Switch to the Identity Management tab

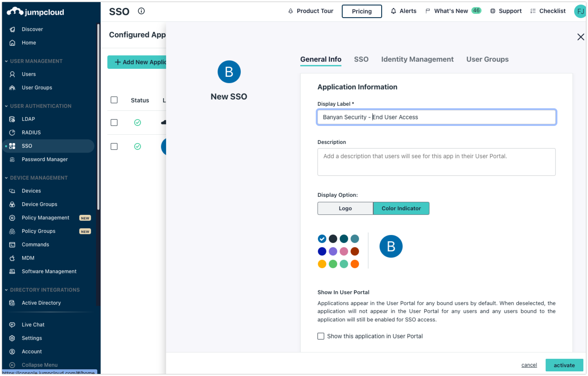417,59
